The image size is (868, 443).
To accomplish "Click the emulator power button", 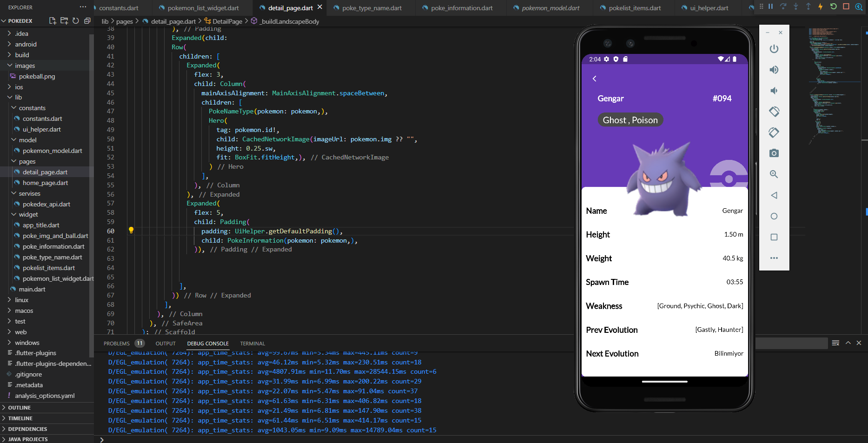I will click(x=774, y=49).
